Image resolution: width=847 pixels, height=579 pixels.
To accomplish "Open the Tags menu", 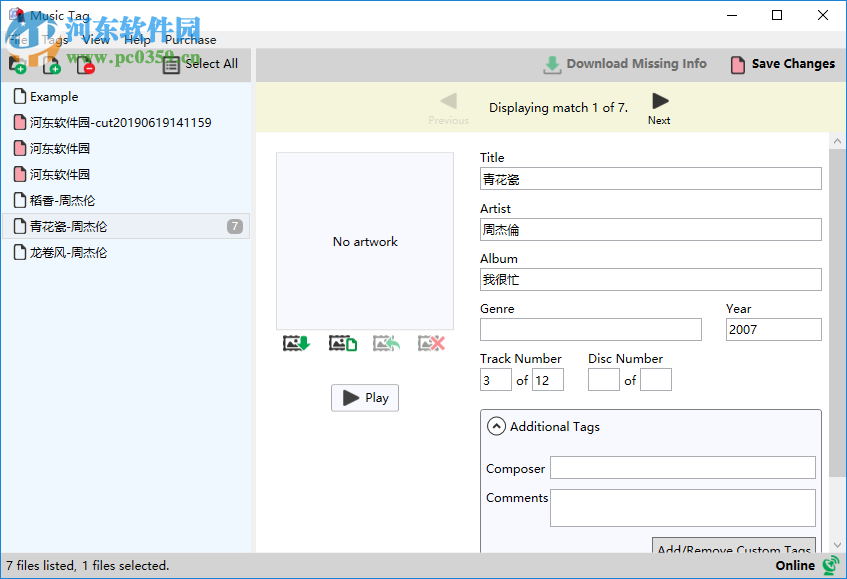I will (x=55, y=40).
